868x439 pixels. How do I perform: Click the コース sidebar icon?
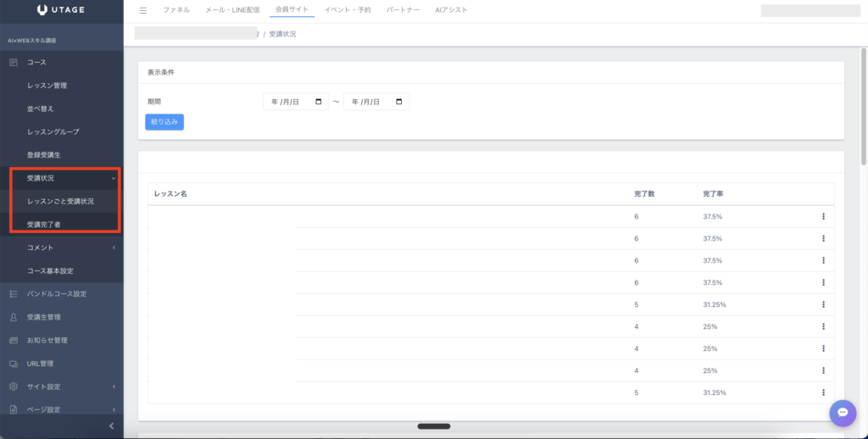pyautogui.click(x=14, y=63)
